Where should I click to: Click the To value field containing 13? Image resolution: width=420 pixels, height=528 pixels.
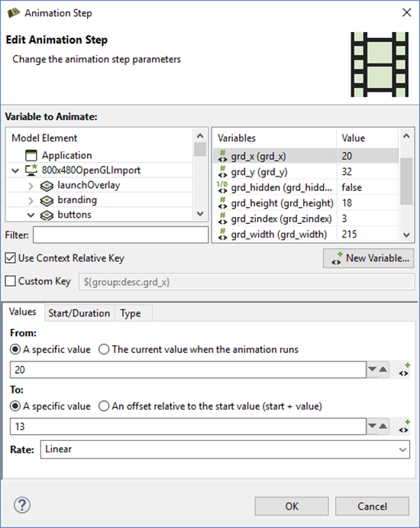coord(188,426)
